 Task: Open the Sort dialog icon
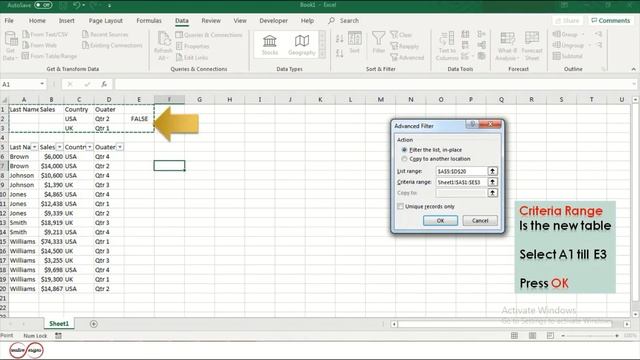(355, 42)
